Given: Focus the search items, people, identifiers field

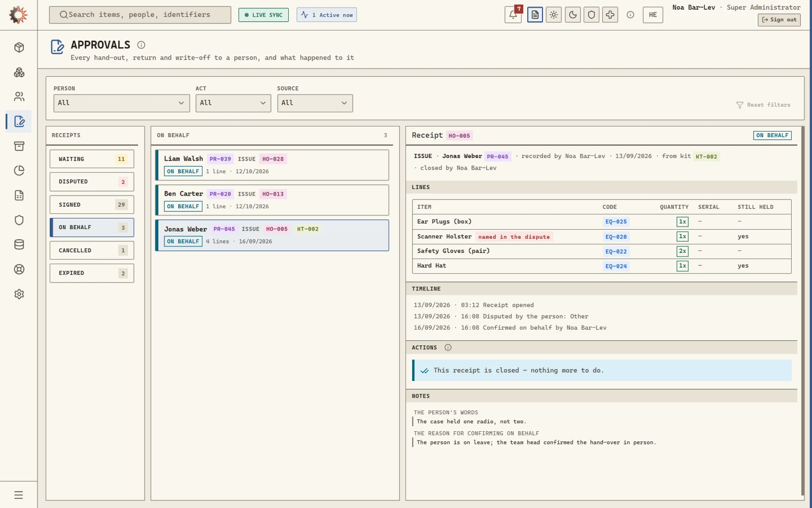Looking at the screenshot, I should coord(140,15).
